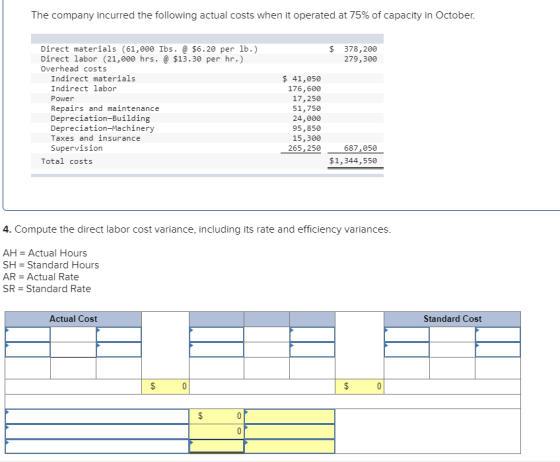This screenshot has width=560, height=462.
Task: Click the 'AH = Actual Hours' legend line
Action: 45,253
